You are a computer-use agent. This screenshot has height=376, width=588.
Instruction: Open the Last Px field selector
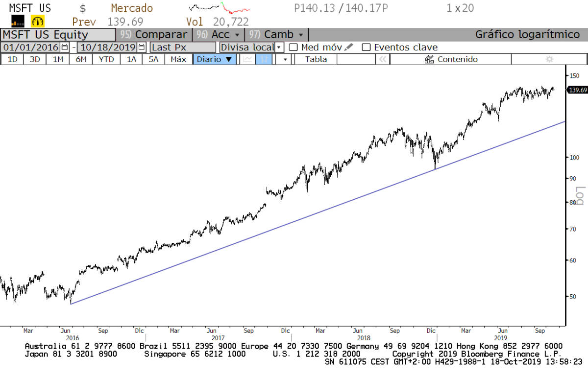[183, 47]
